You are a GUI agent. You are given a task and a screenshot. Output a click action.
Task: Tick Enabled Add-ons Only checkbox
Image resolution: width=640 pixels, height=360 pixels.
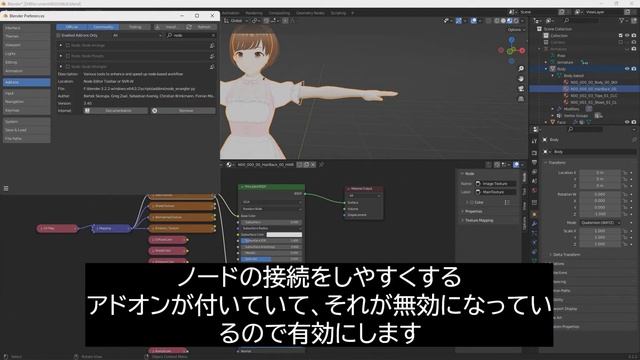(58, 36)
